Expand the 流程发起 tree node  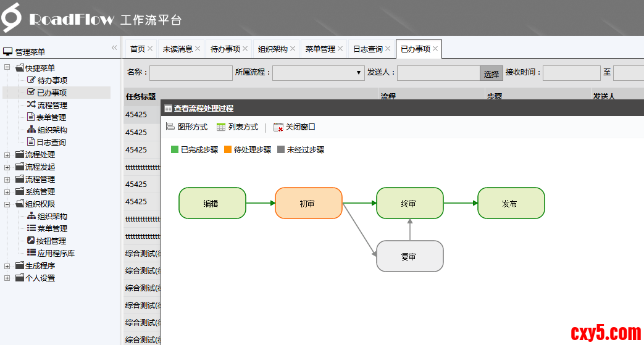pos(7,167)
